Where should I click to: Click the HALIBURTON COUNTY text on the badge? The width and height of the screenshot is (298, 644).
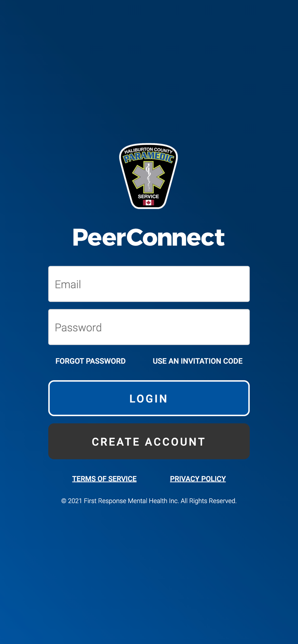[149, 150]
